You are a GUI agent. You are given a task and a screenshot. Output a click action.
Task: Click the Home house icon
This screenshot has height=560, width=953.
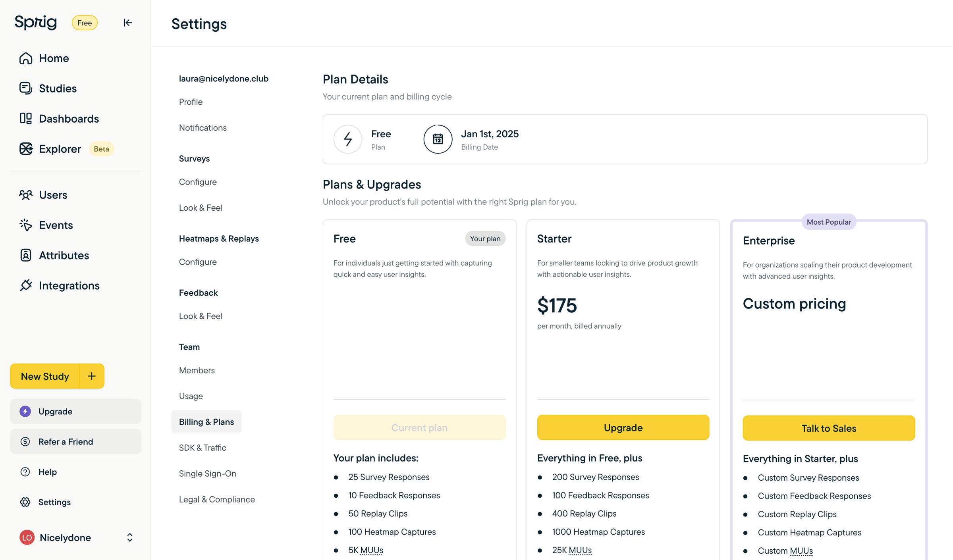click(26, 58)
